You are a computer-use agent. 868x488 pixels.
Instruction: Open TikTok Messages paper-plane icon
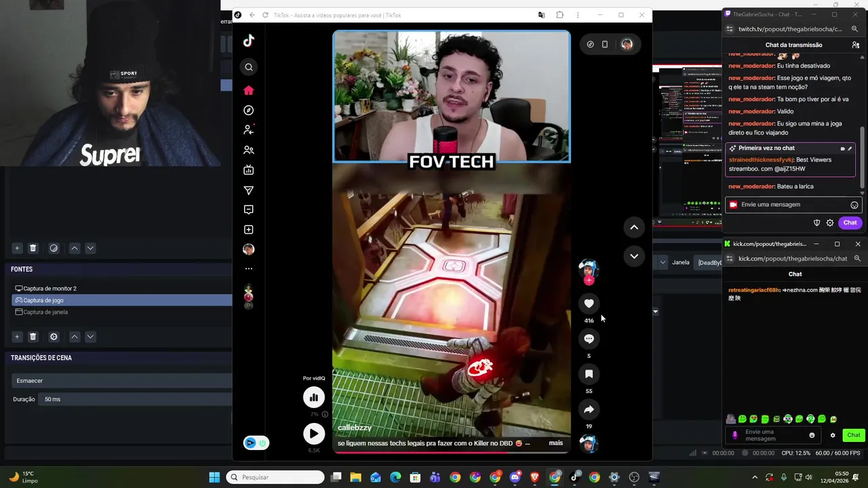(249, 190)
